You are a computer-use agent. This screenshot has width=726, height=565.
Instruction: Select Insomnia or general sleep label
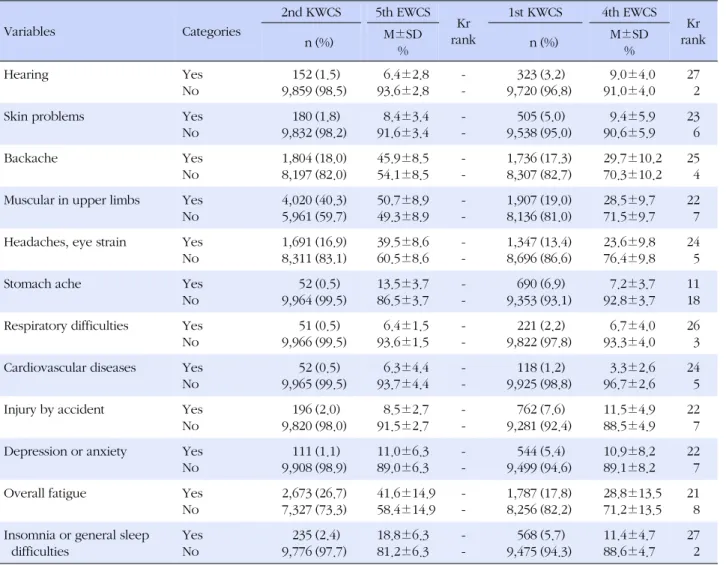[76, 535]
